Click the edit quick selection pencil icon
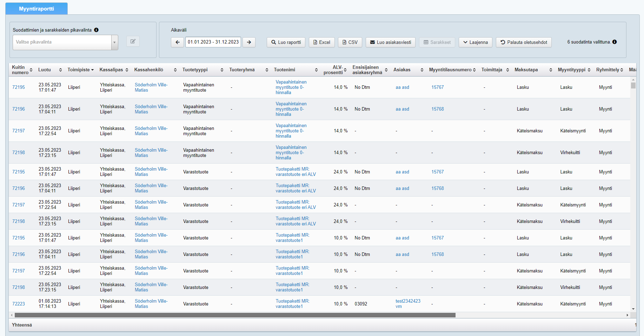Viewport: 644px width, 336px height. [133, 41]
